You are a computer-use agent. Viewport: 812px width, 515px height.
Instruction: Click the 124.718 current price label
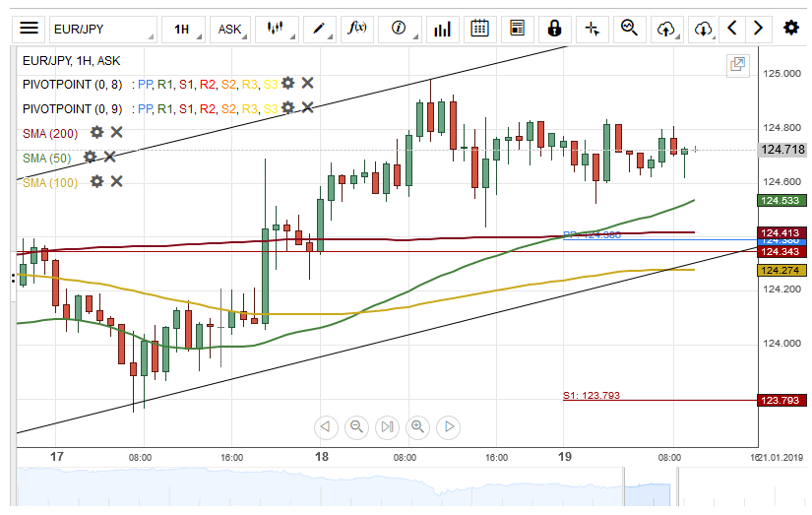point(782,150)
